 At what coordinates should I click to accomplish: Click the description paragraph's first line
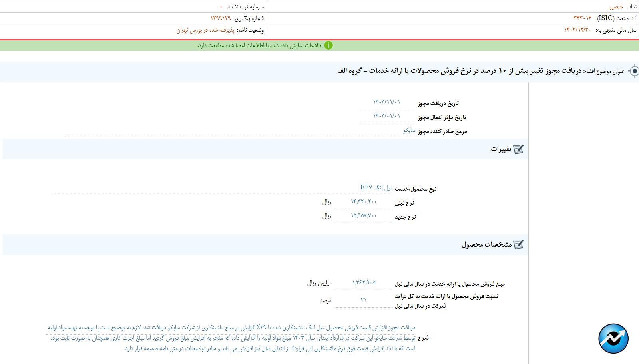point(231,328)
